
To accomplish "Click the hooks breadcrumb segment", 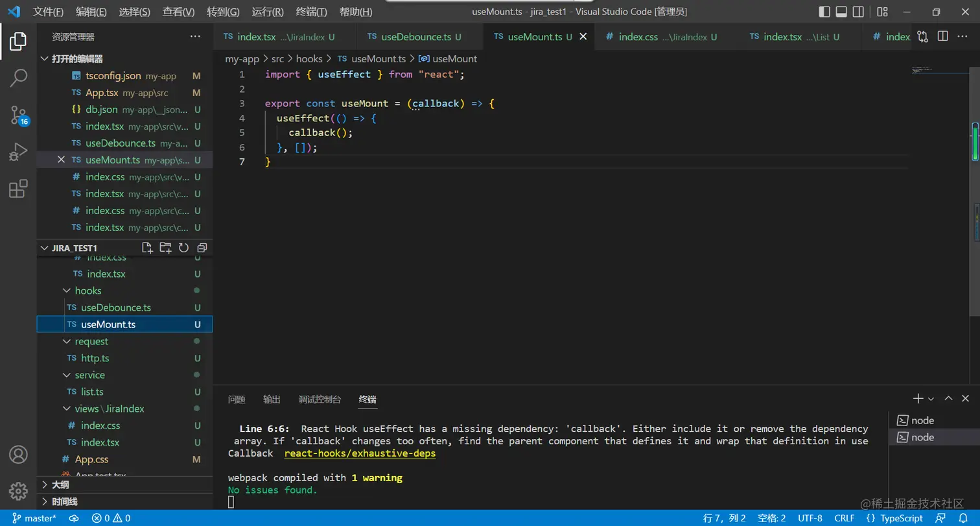I will (x=309, y=58).
